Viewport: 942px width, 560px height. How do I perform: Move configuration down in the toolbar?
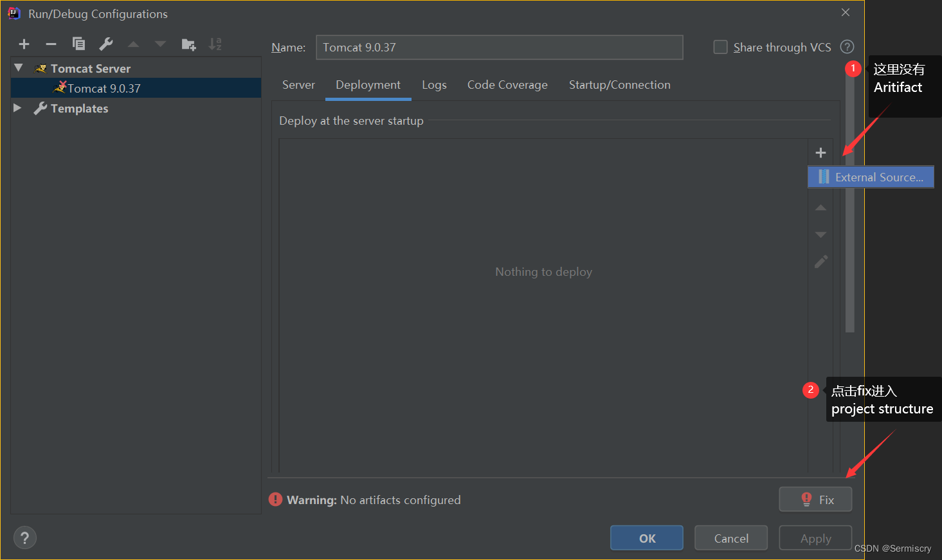point(161,44)
